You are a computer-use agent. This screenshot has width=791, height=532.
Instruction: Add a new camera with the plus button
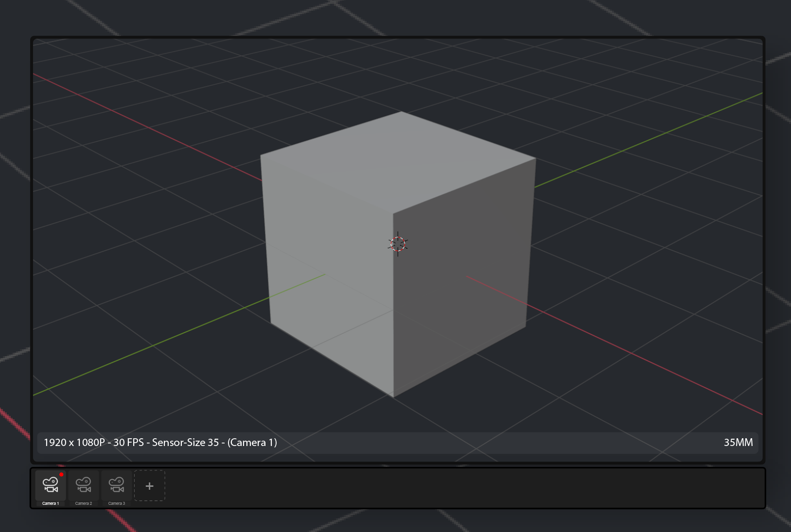(x=150, y=485)
